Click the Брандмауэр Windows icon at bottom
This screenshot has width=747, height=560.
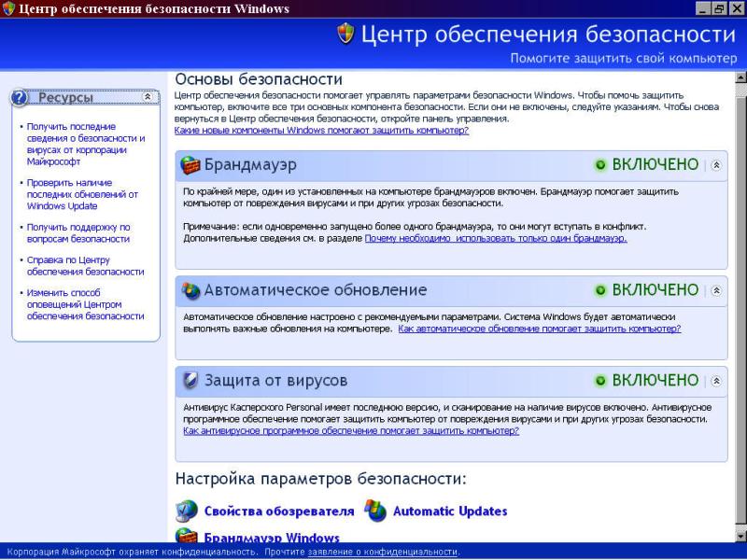(x=186, y=536)
